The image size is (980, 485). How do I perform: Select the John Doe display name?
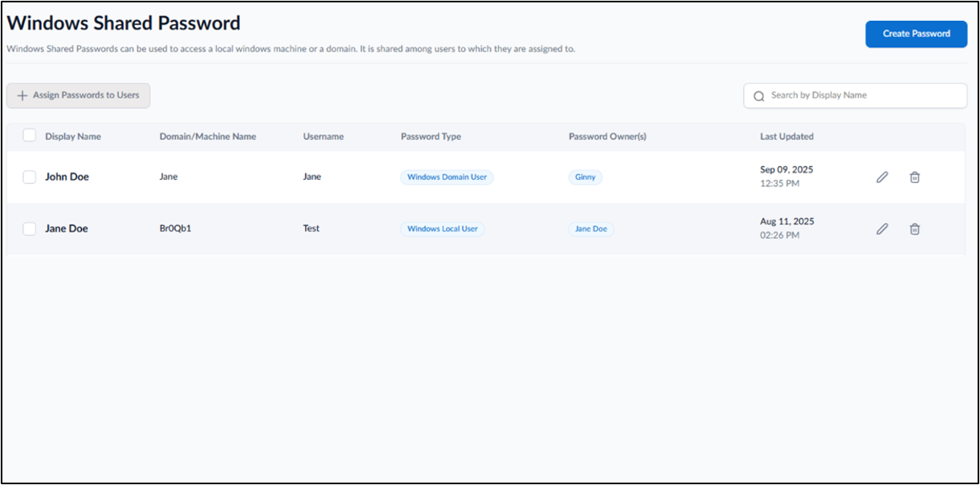[67, 177]
